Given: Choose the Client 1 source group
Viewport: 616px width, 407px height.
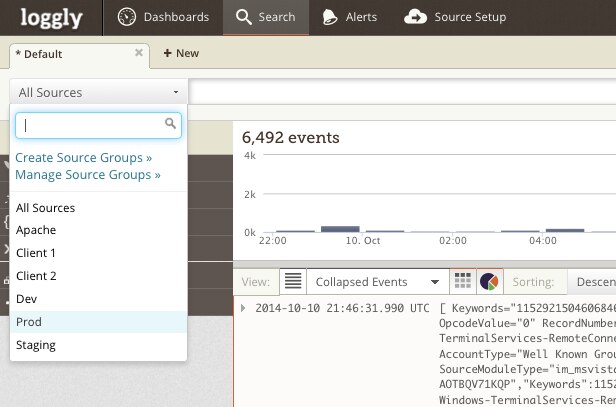Looking at the screenshot, I should click(x=37, y=253).
